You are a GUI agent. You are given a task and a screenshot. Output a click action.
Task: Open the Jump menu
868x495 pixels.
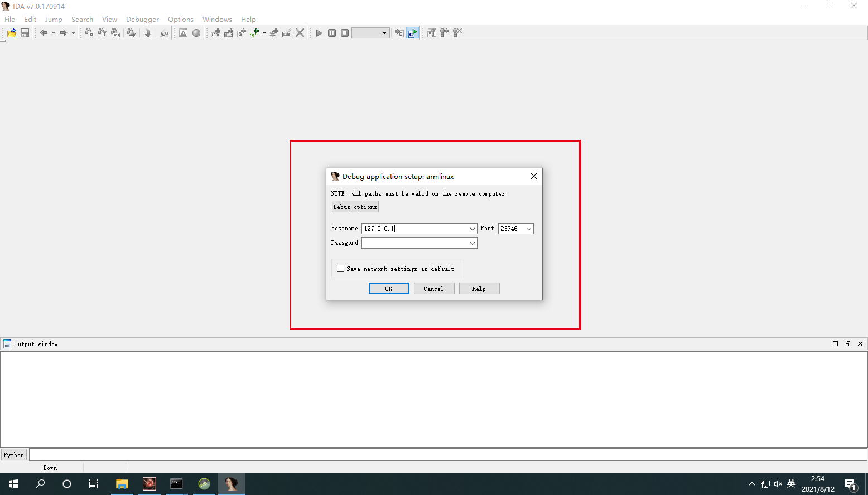(x=54, y=19)
